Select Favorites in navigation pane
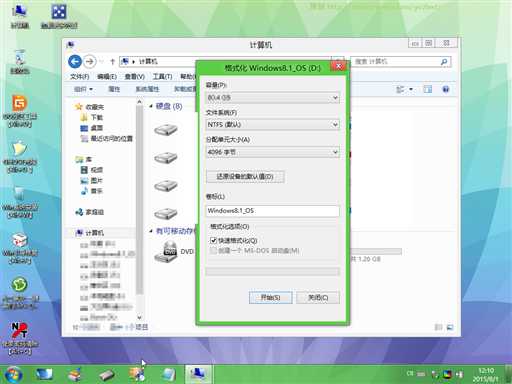 coord(90,107)
